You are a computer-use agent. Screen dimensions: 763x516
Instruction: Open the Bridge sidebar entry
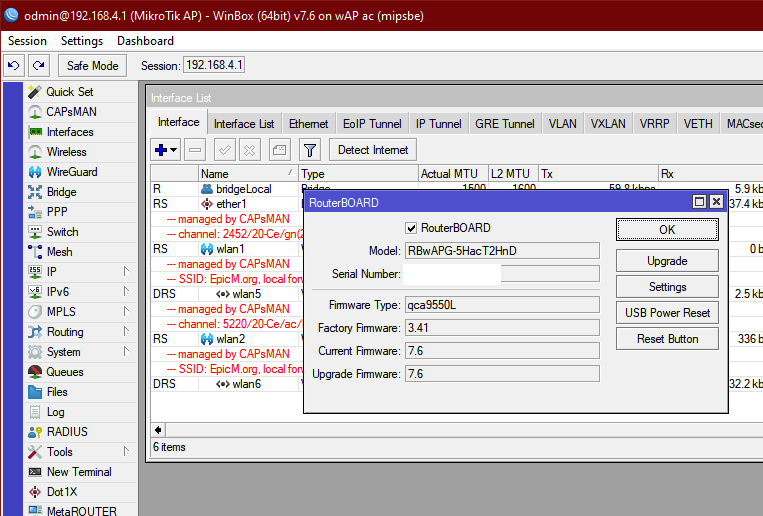pyautogui.click(x=61, y=192)
